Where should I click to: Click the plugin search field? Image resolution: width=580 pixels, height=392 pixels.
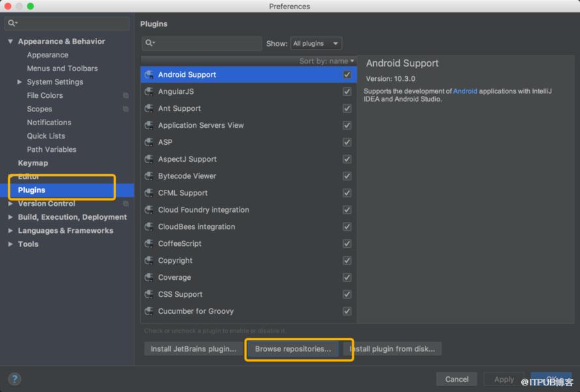[202, 44]
